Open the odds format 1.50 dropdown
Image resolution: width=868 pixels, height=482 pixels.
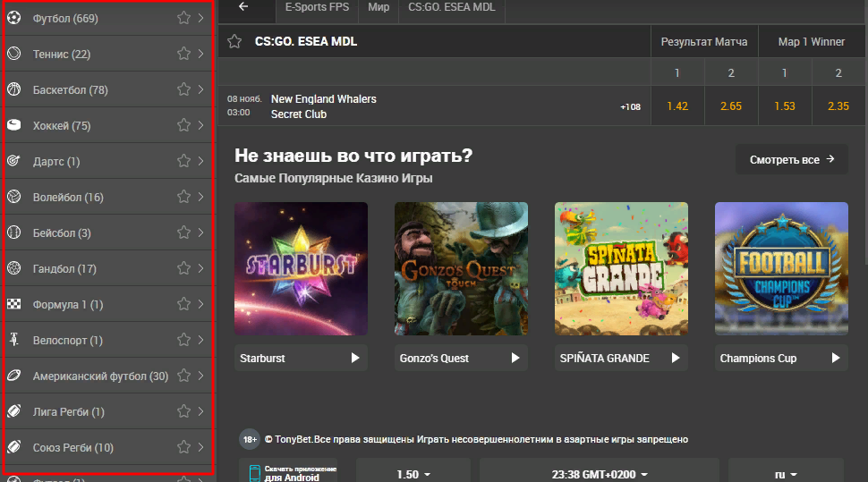413,470
